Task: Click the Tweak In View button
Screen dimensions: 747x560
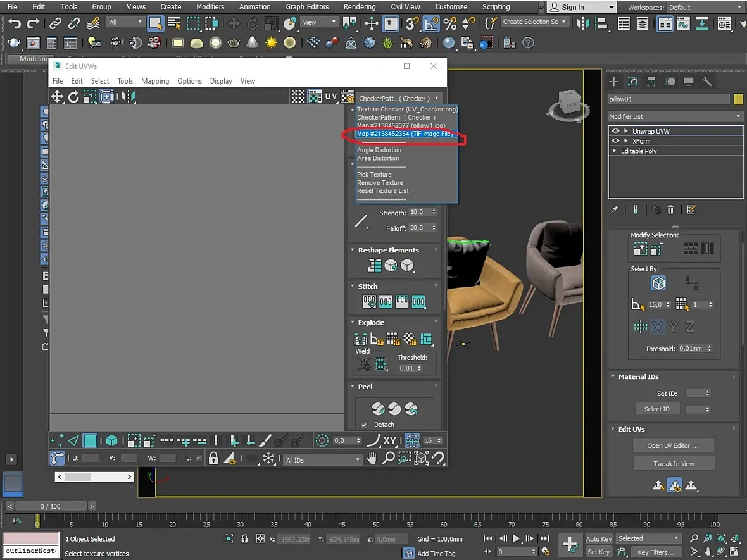Action: [673, 464]
